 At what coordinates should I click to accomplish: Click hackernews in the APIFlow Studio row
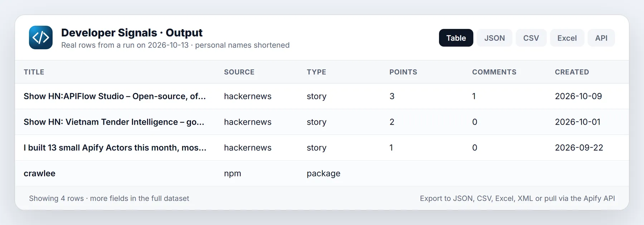coord(248,96)
